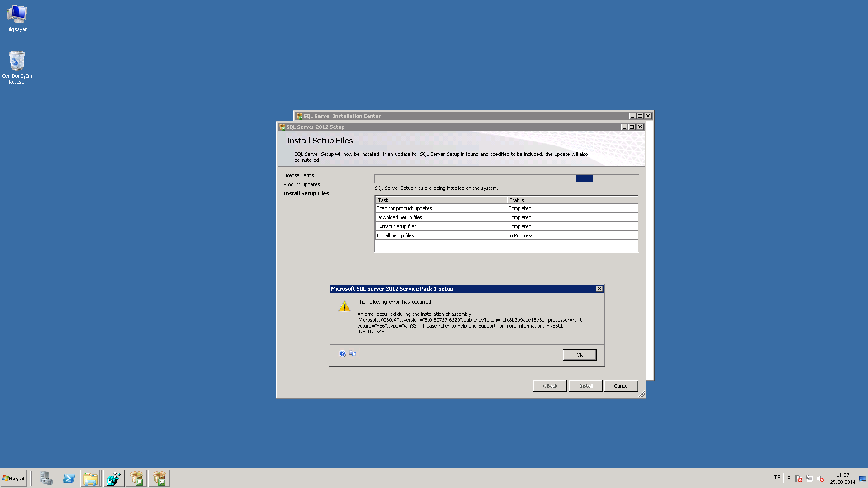The image size is (868, 488).
Task: Open the network tray icon
Action: [810, 479]
